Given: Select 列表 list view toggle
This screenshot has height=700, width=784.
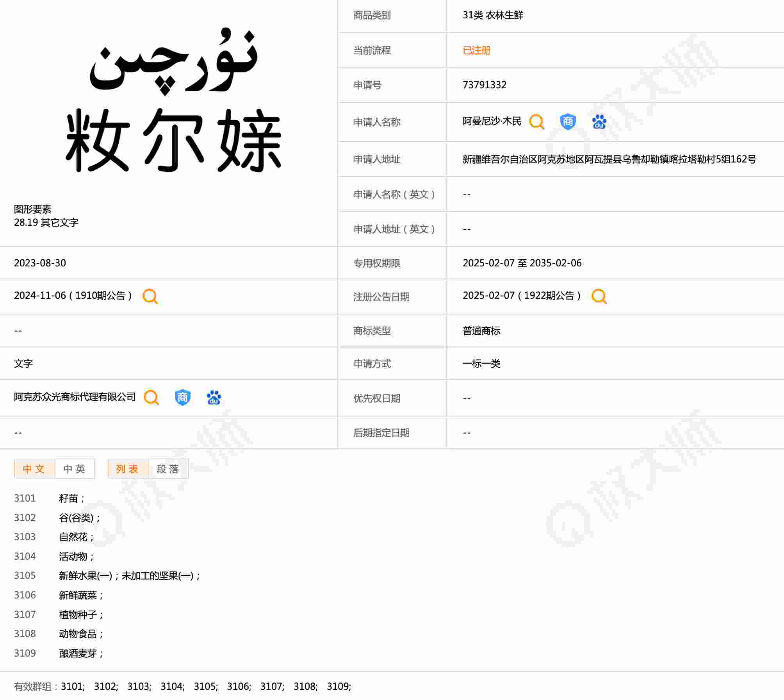Looking at the screenshot, I should pyautogui.click(x=127, y=469).
